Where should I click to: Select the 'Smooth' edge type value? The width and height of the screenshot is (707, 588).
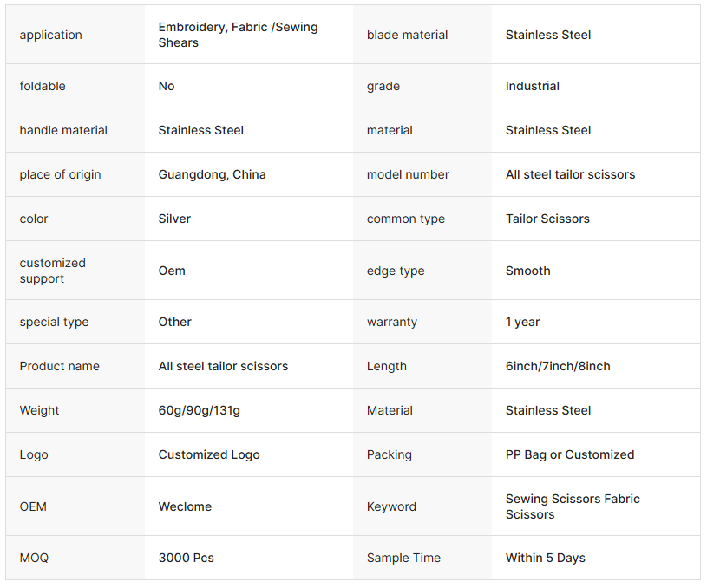(x=528, y=271)
